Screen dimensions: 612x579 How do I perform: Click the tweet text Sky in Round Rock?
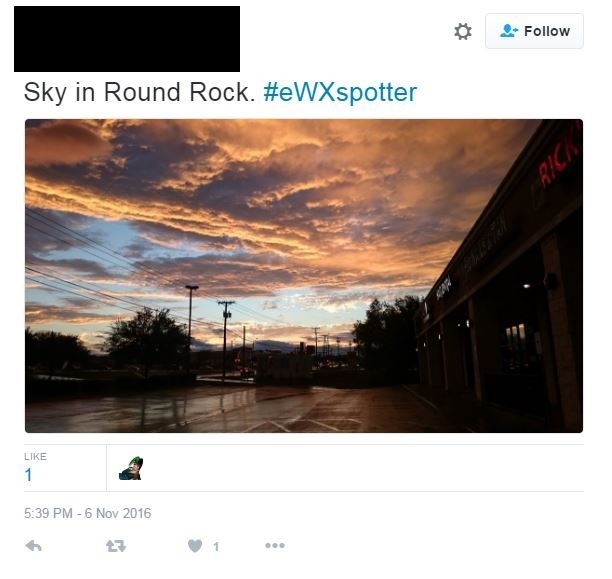pyautogui.click(x=139, y=93)
